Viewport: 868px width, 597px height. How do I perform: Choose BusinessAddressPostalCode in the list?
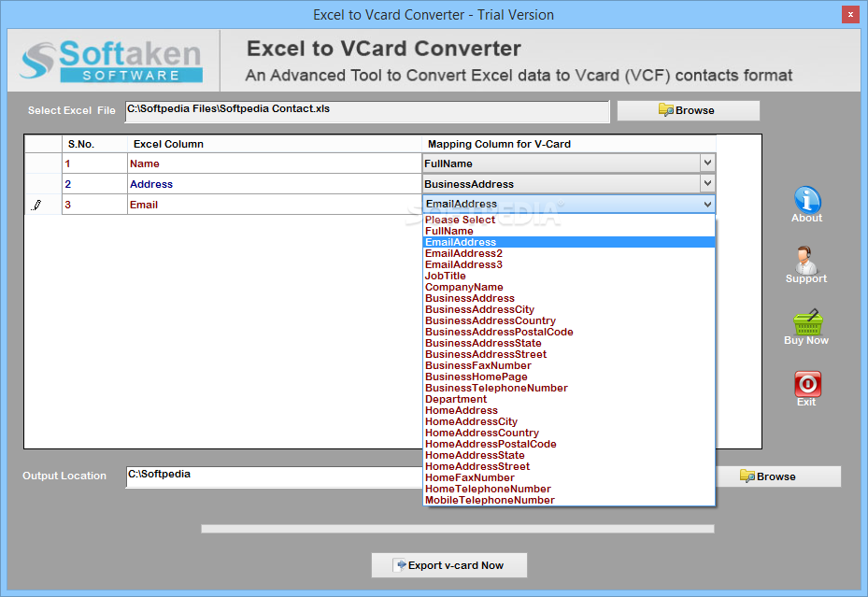click(569, 332)
